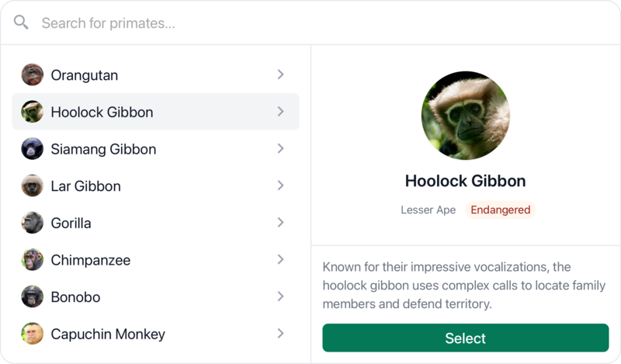
Task: Click the Capuchin Monkey avatar image
Action: 32,334
